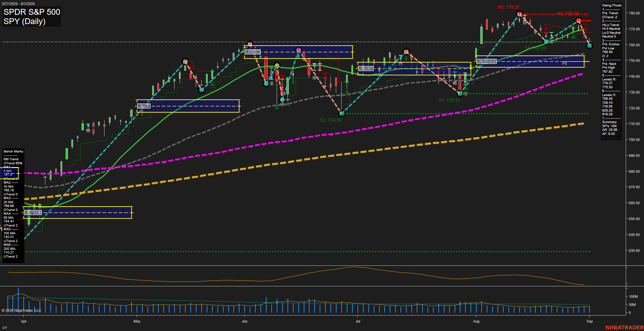Click the 720.00 price axis label

pos(634,109)
